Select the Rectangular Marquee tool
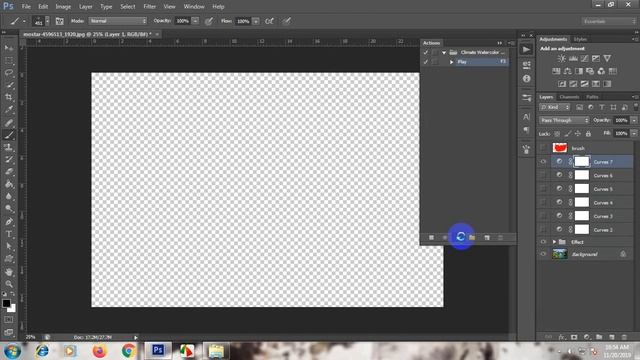 click(x=9, y=61)
